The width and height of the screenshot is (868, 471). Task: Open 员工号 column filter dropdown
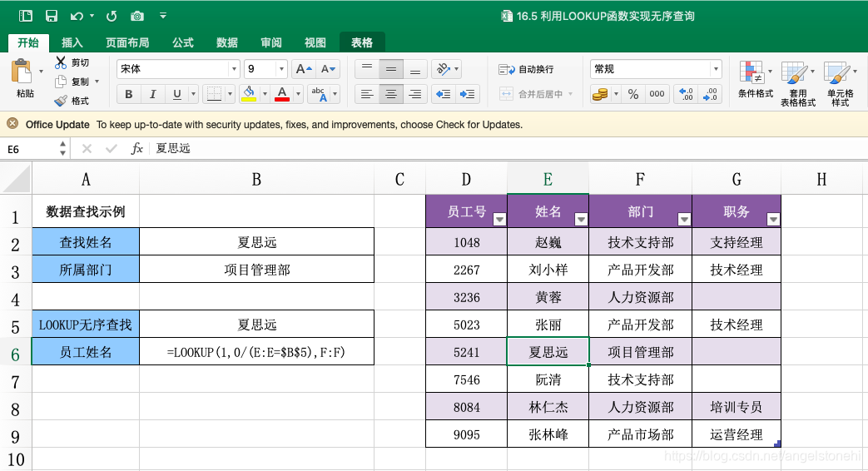click(x=499, y=220)
